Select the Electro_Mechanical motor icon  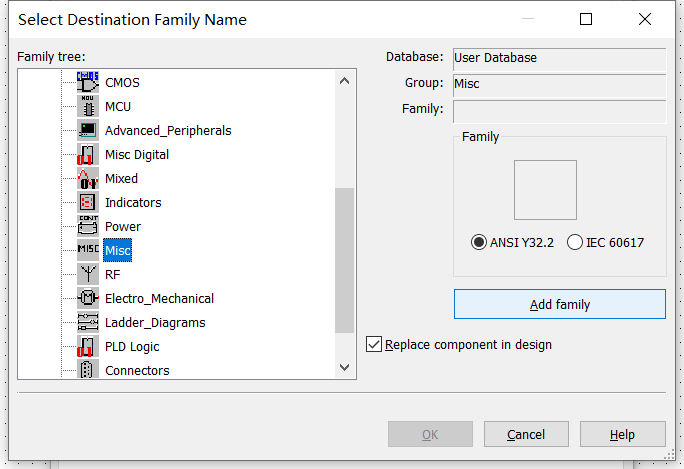[88, 298]
